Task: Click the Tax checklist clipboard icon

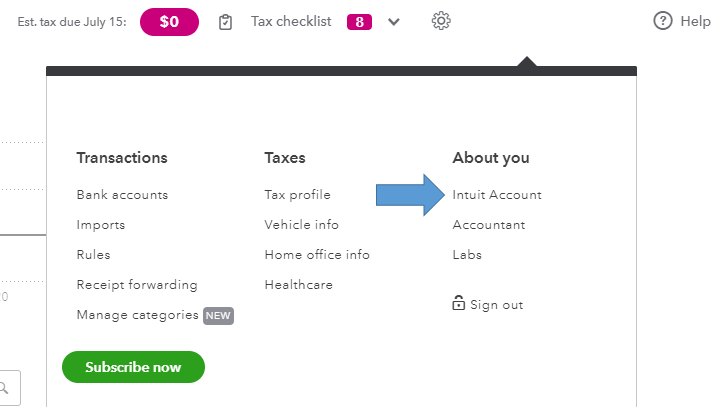Action: (226, 21)
